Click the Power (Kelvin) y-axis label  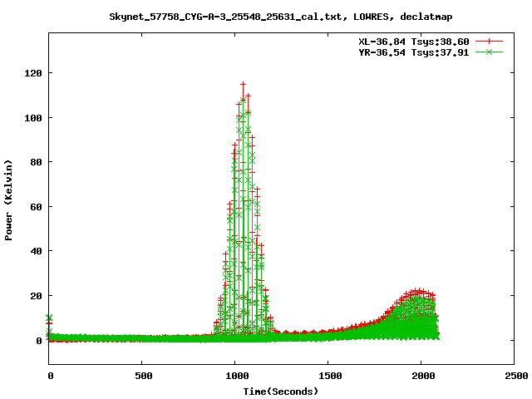[8, 200]
